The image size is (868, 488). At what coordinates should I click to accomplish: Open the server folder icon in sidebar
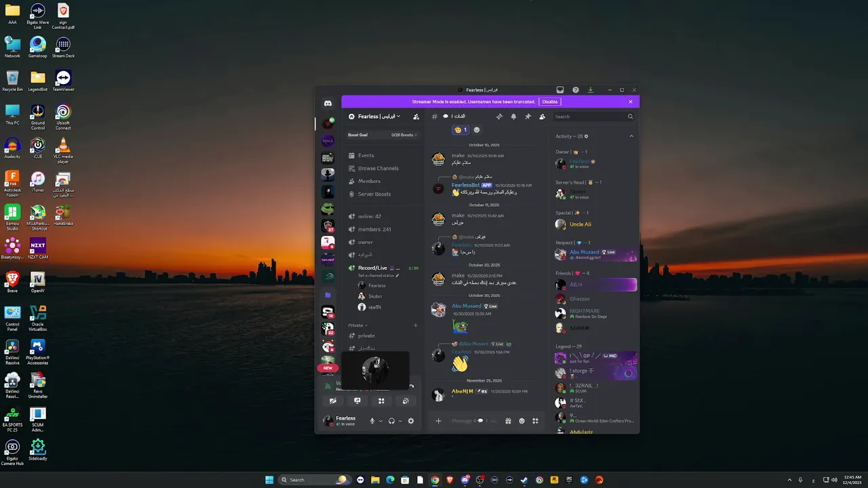coord(328,295)
